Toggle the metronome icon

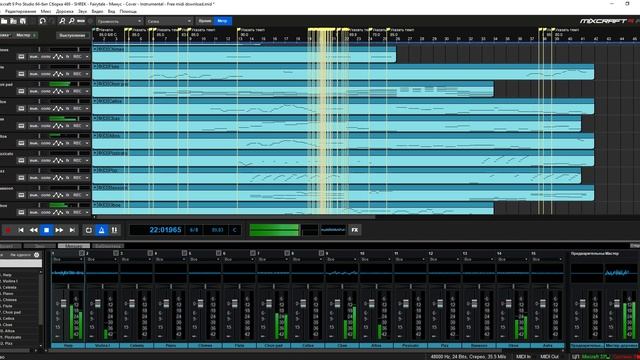point(102,230)
